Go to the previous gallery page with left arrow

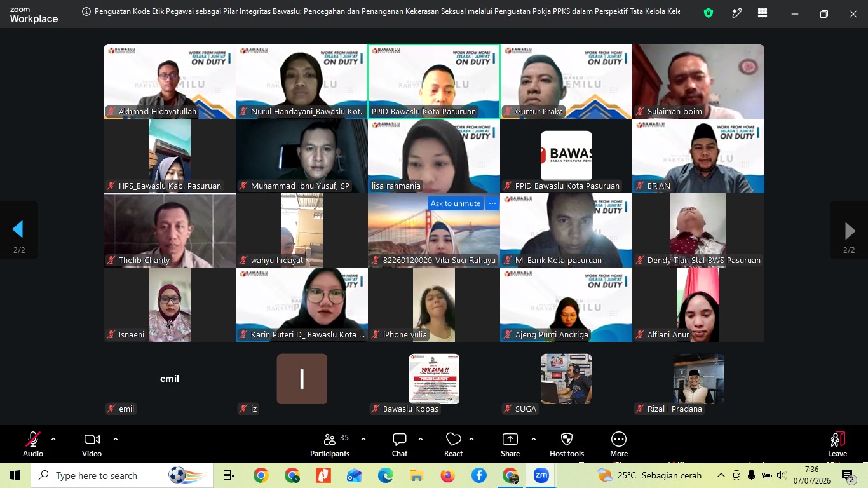click(x=18, y=230)
